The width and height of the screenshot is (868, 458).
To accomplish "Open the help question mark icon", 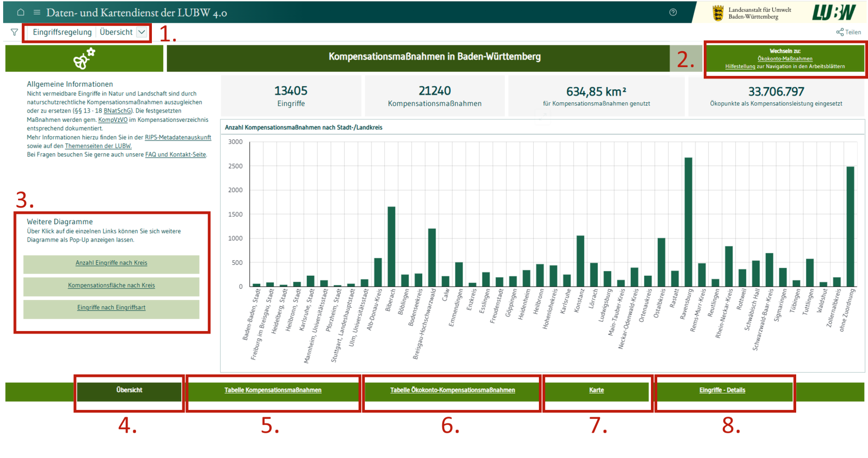I will tap(673, 12).
